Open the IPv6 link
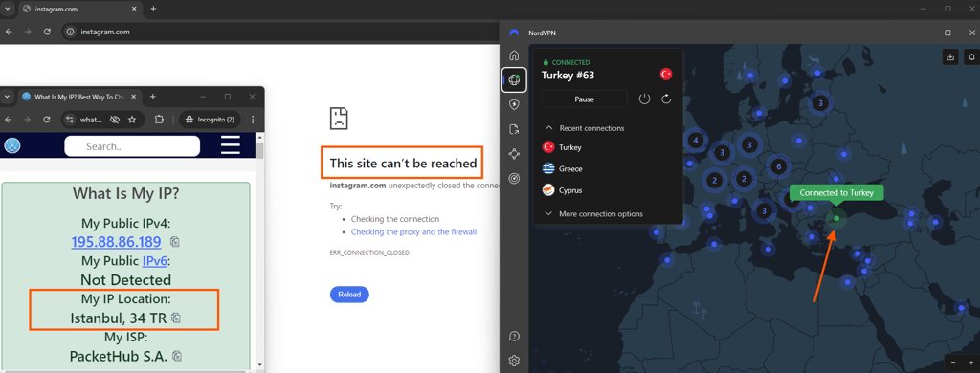 pos(156,260)
